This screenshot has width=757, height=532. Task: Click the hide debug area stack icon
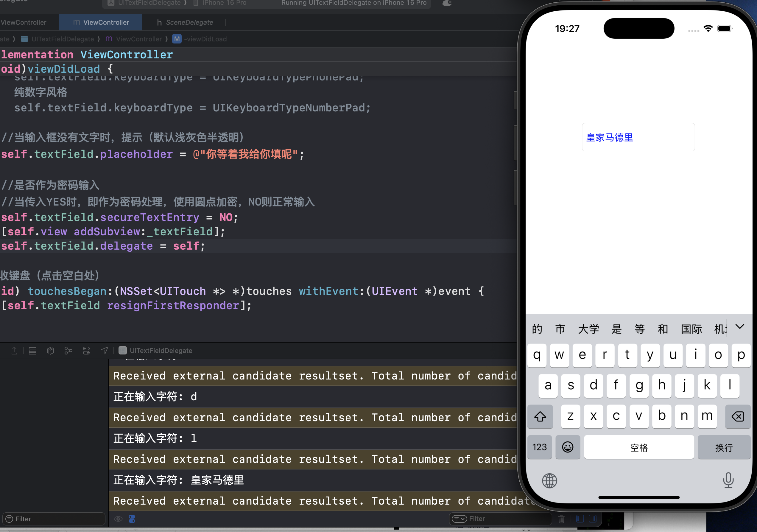[x=32, y=351]
